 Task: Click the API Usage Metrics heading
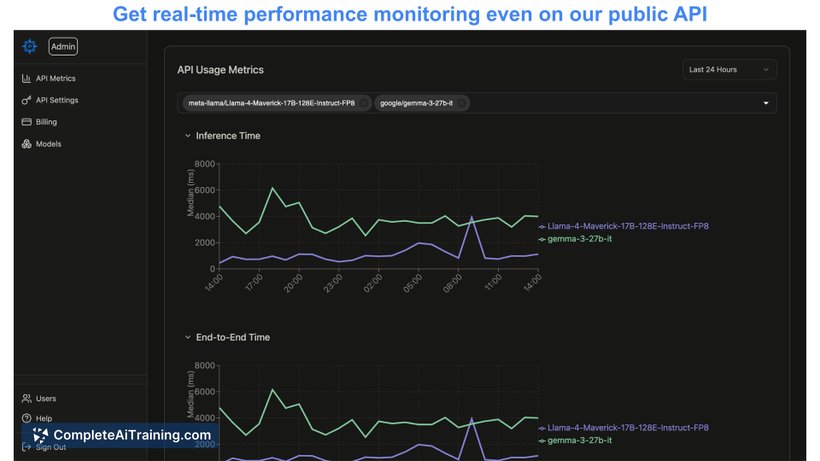coord(220,70)
